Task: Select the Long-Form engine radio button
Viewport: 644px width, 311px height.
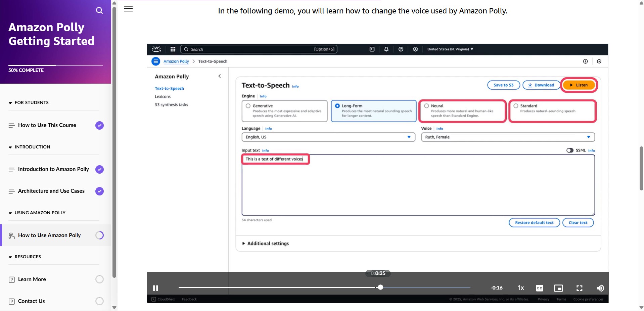Action: [x=337, y=106]
